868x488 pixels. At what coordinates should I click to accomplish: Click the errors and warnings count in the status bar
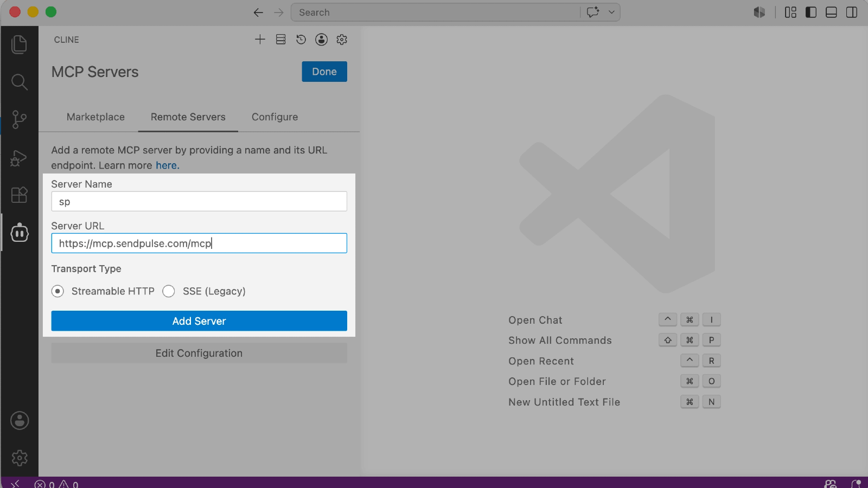click(56, 484)
